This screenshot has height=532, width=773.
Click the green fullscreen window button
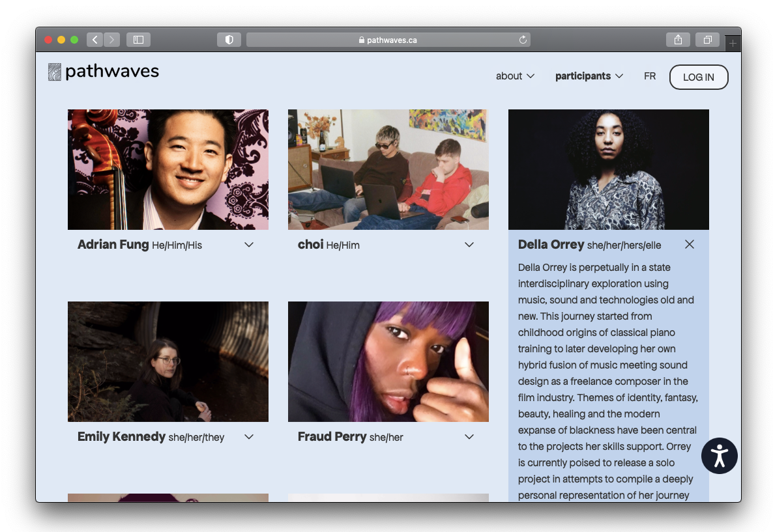pyautogui.click(x=74, y=40)
